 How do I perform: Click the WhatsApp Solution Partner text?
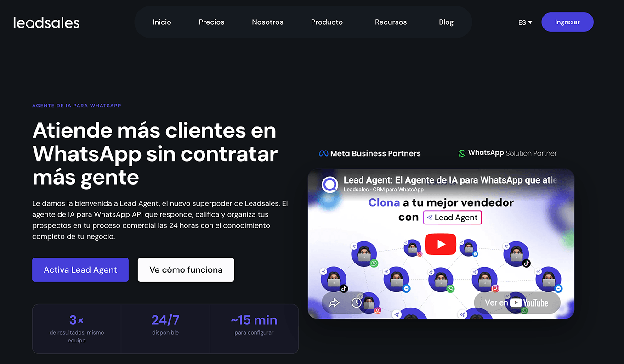[512, 153]
